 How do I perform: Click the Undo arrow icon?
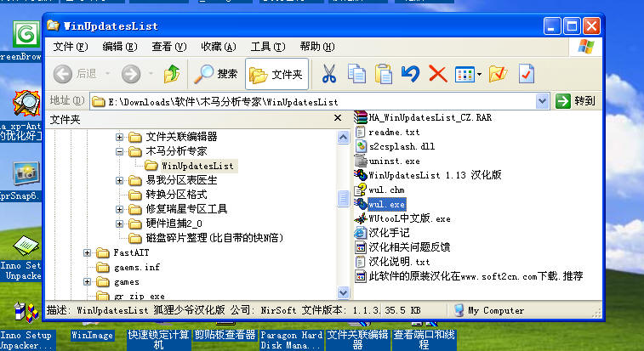point(410,74)
